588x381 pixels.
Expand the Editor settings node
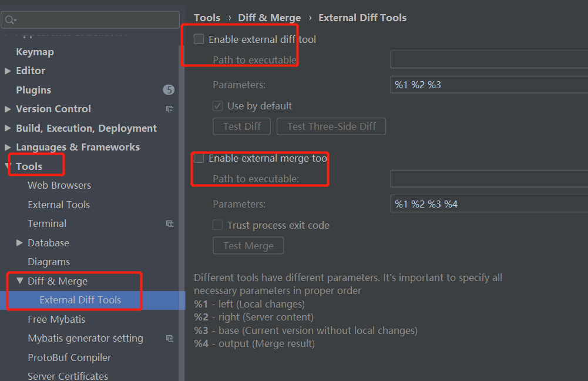8,71
